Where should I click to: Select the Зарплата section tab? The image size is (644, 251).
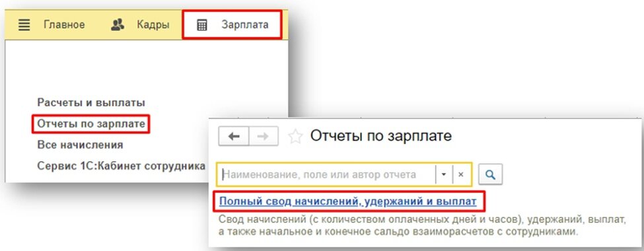click(232, 25)
